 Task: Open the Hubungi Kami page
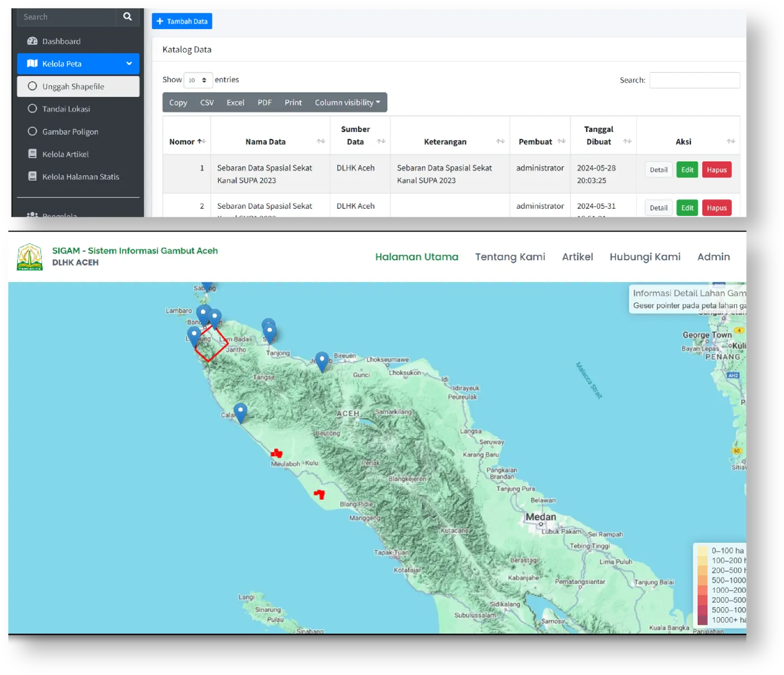tap(645, 257)
